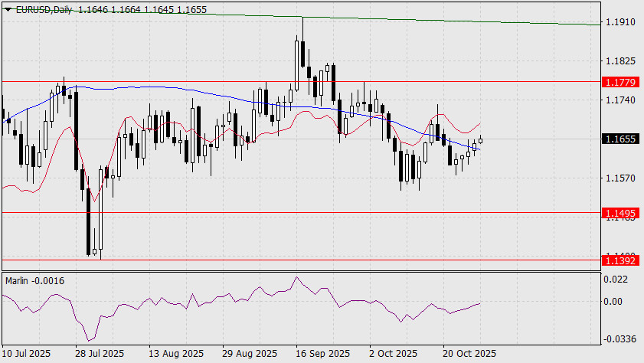
Task: Click the -0.0336 Marlin scale value
Action: (x=619, y=338)
